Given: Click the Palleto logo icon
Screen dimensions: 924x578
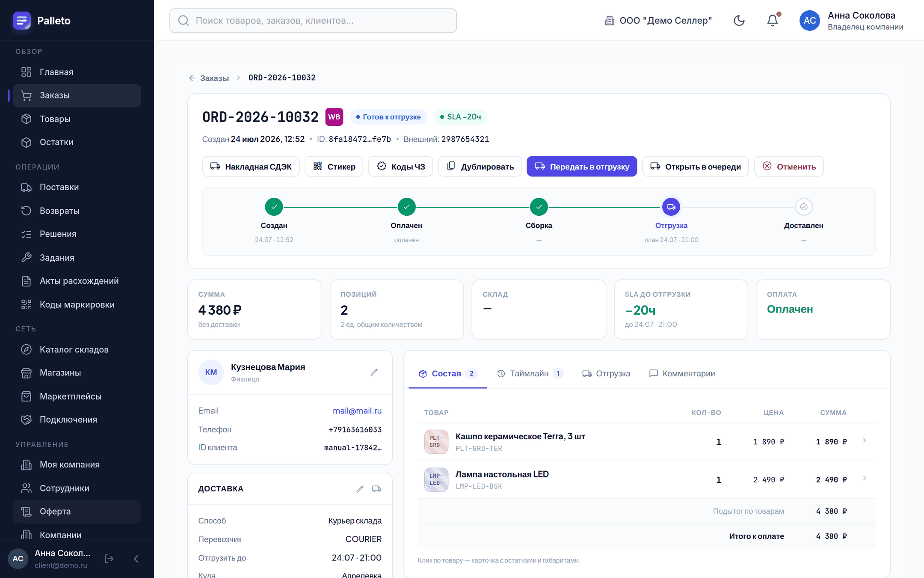Looking at the screenshot, I should click(x=22, y=21).
